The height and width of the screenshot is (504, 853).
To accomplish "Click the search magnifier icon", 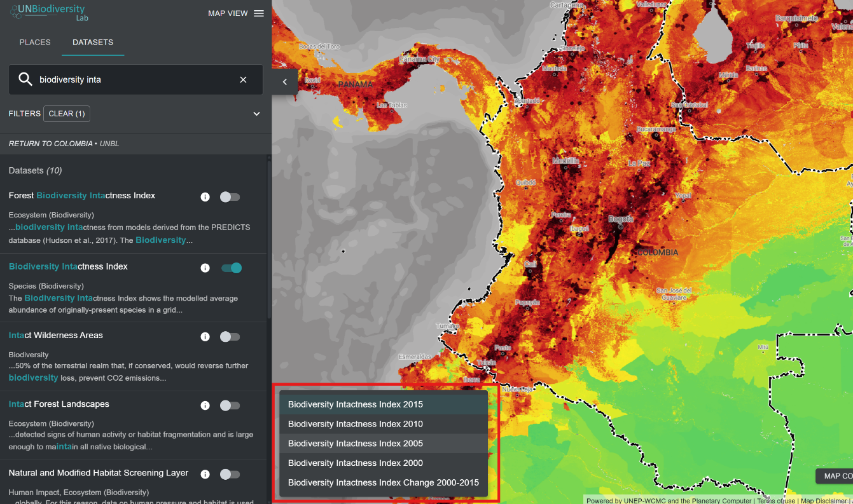I will 25,79.
